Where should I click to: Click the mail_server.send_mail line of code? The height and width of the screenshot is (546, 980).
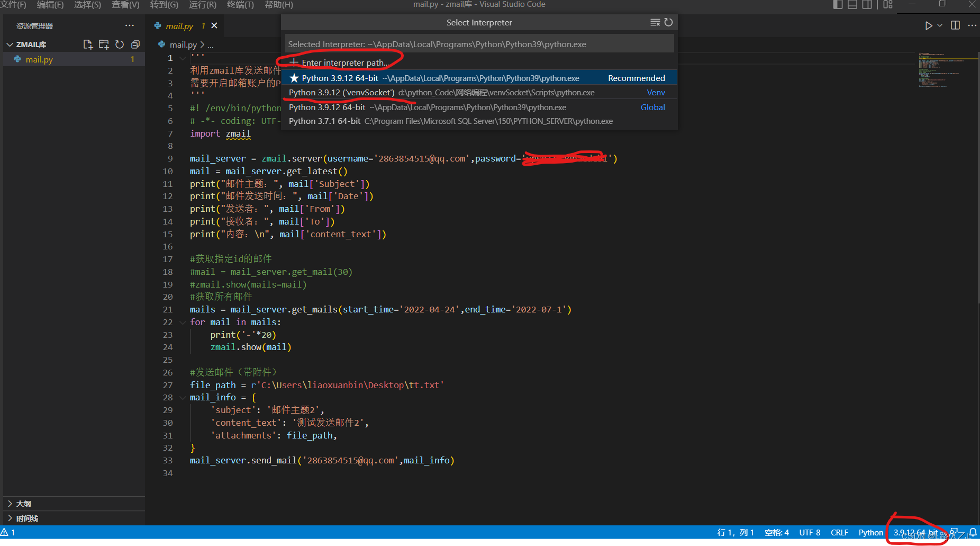pos(322,460)
